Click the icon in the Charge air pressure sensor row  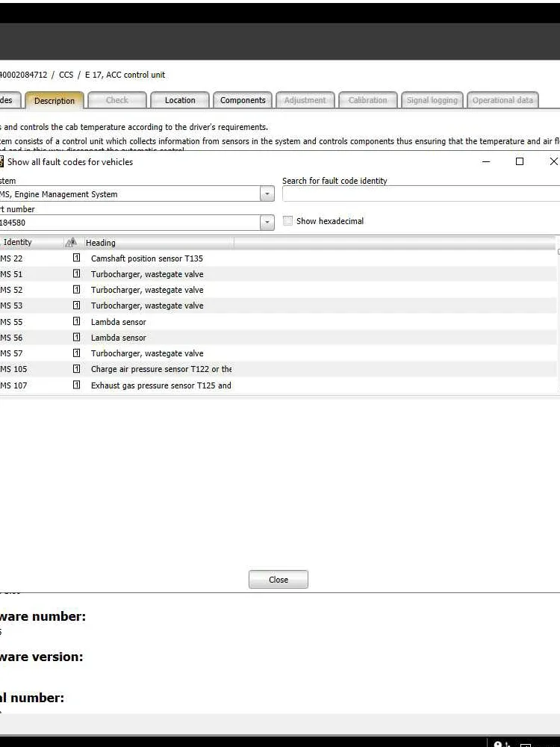(76, 368)
